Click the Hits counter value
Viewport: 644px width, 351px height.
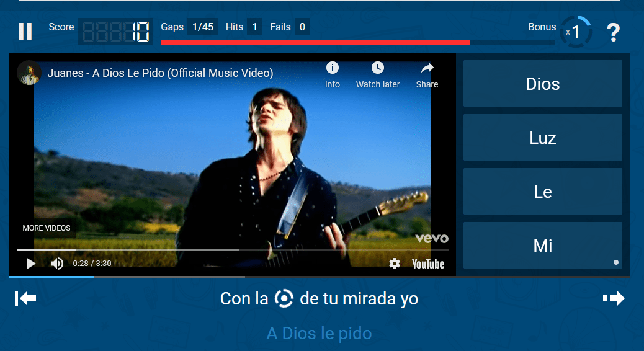[254, 27]
